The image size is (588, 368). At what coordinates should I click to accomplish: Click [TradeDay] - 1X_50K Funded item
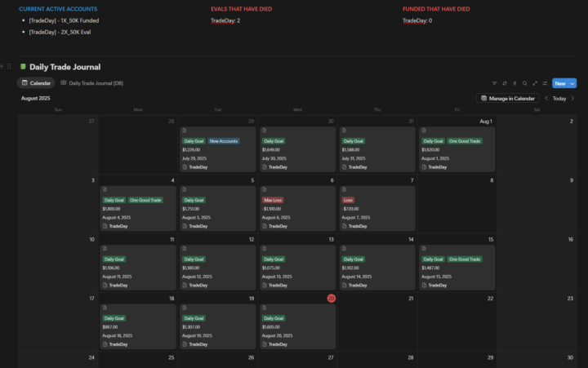[65, 20]
